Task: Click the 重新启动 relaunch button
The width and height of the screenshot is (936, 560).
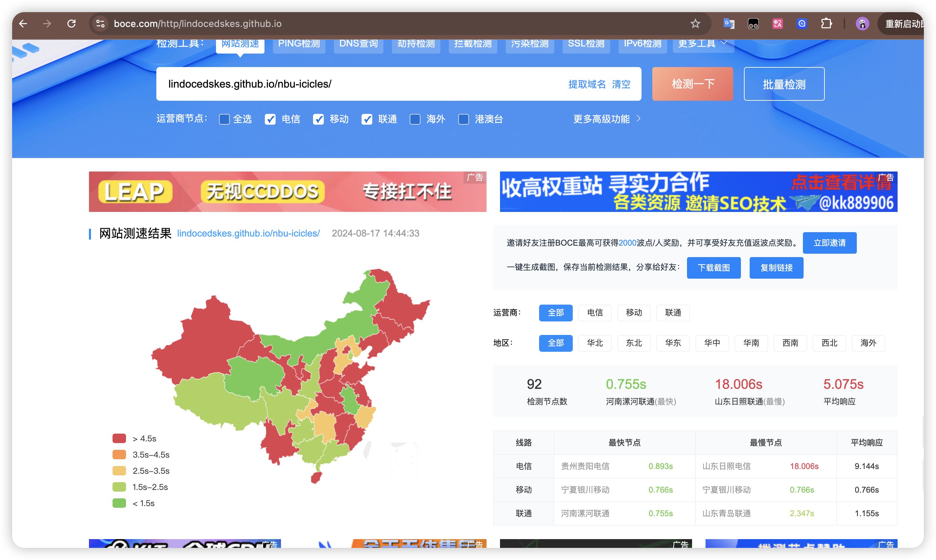Action: tap(902, 24)
